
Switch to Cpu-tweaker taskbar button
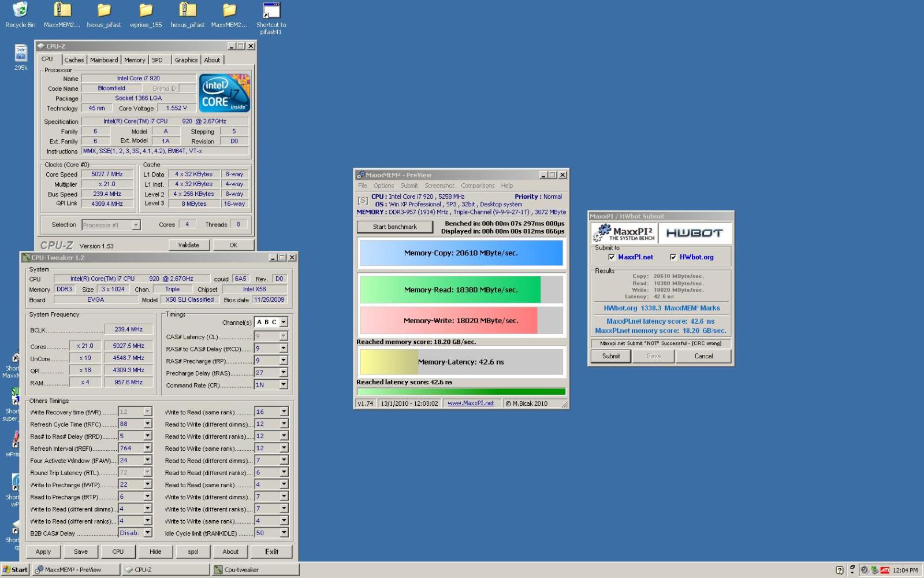pyautogui.click(x=255, y=570)
